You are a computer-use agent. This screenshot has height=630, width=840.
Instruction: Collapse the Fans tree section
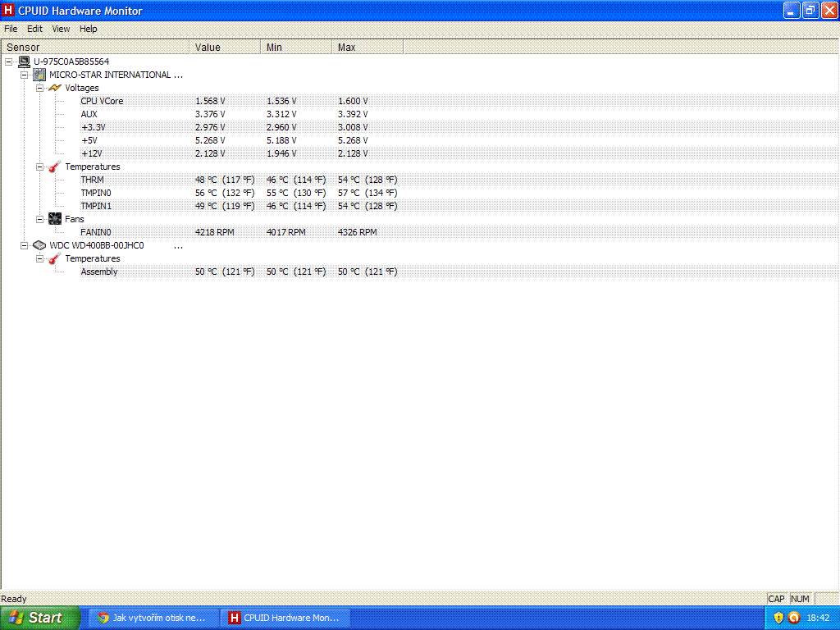(x=40, y=219)
